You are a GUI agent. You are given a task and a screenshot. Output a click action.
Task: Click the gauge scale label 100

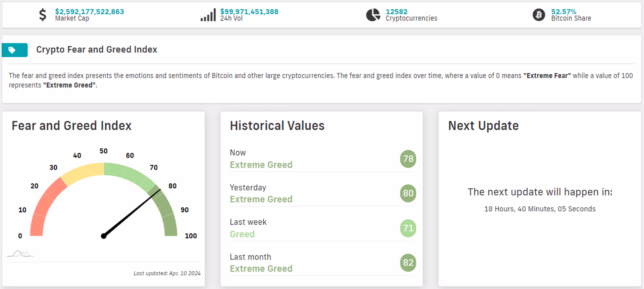(191, 236)
